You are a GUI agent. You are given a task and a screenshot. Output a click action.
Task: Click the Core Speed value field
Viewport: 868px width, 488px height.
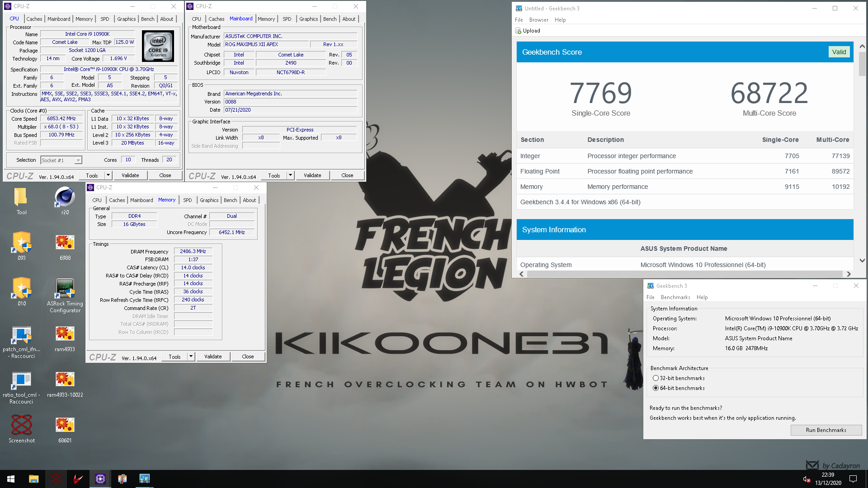tap(61, 119)
